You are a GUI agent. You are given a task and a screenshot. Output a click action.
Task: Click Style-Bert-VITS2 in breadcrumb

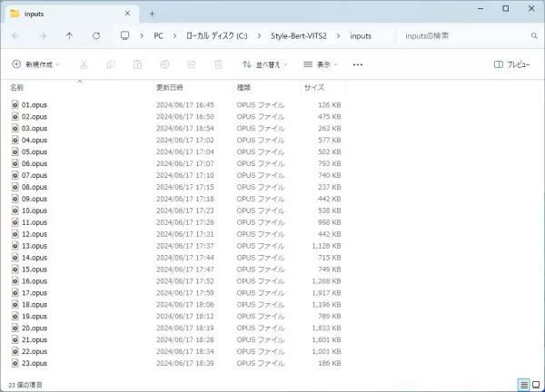[x=299, y=35]
